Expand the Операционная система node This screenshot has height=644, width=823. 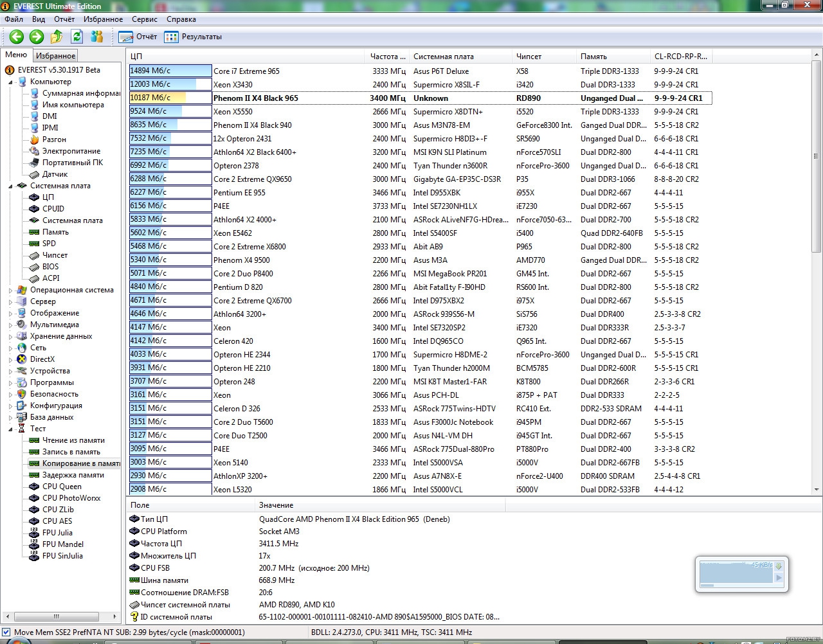pos(10,291)
